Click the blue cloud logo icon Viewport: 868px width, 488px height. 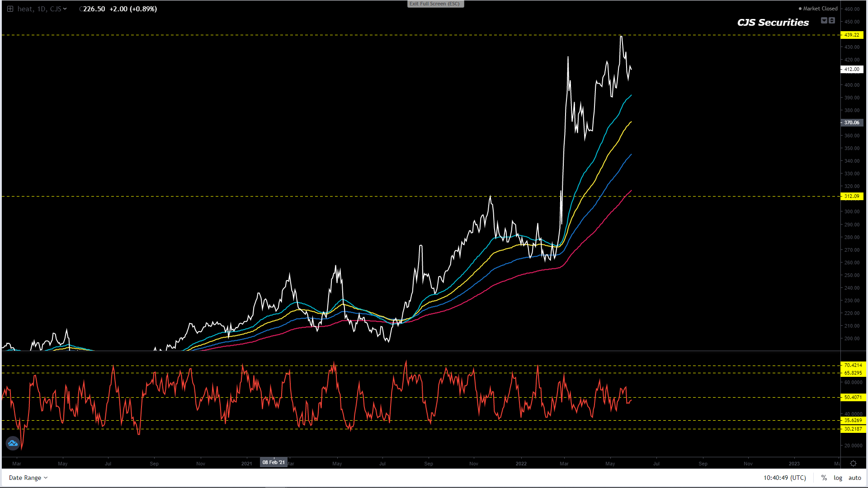coord(13,443)
